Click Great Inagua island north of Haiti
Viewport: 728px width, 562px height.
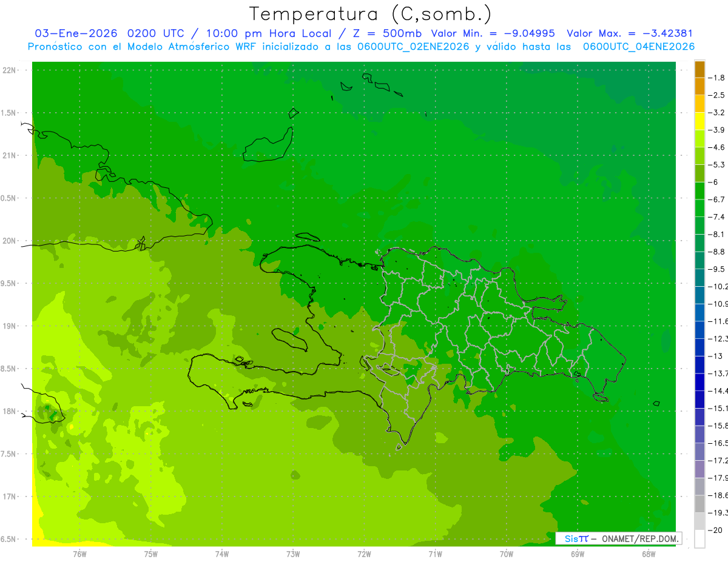pos(269,146)
